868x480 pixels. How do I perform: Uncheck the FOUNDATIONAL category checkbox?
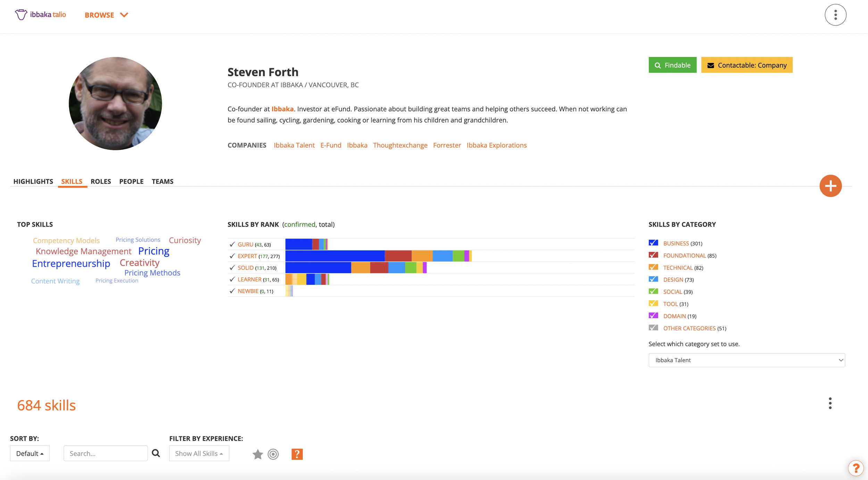pyautogui.click(x=653, y=255)
